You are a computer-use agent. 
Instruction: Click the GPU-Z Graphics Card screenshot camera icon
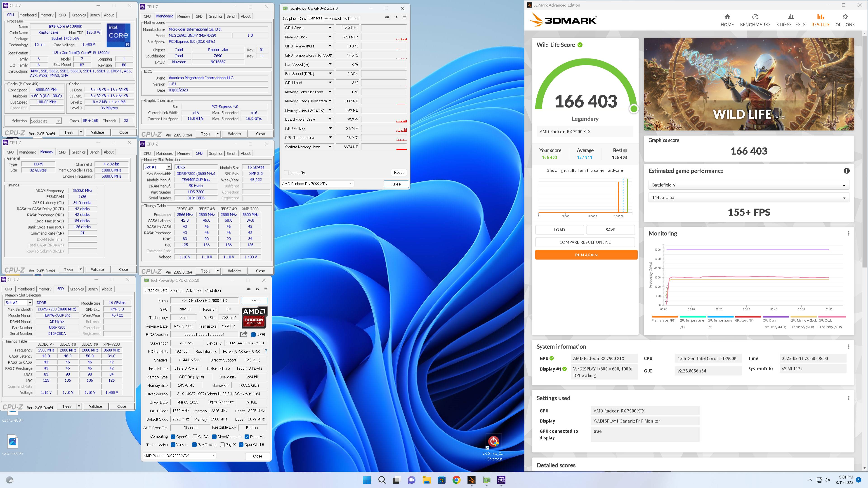tap(249, 289)
